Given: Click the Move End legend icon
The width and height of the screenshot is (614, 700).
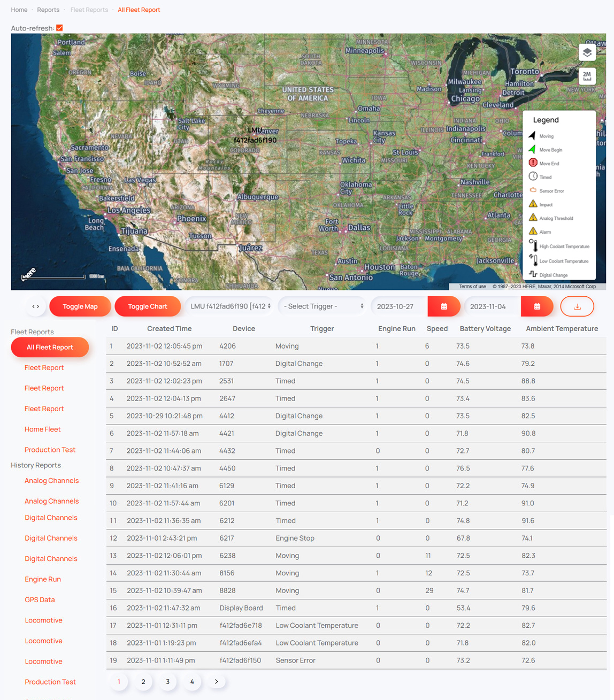Looking at the screenshot, I should tap(533, 163).
